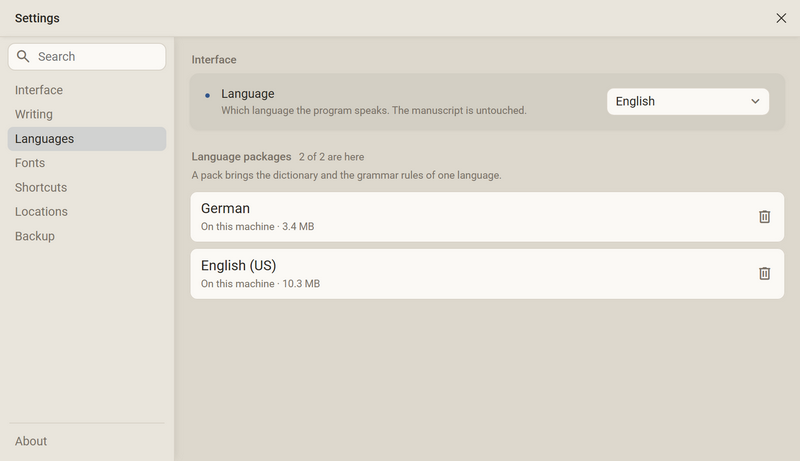Focus the Search settings field
This screenshot has width=800, height=461.
87,57
